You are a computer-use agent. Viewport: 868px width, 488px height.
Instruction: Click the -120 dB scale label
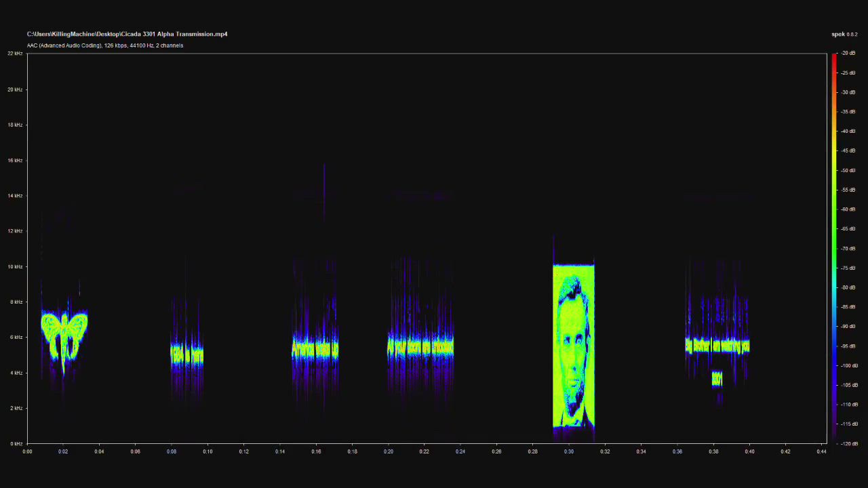(848, 443)
